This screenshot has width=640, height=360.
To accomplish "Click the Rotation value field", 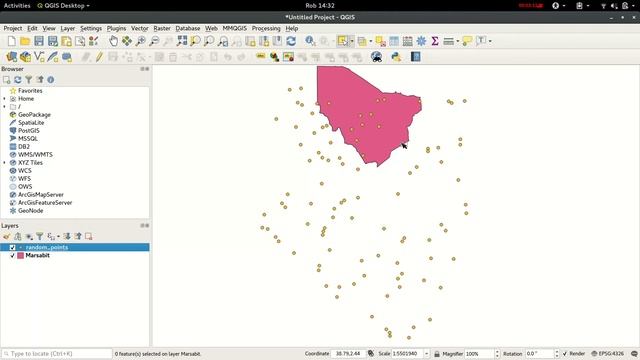I will click(539, 353).
